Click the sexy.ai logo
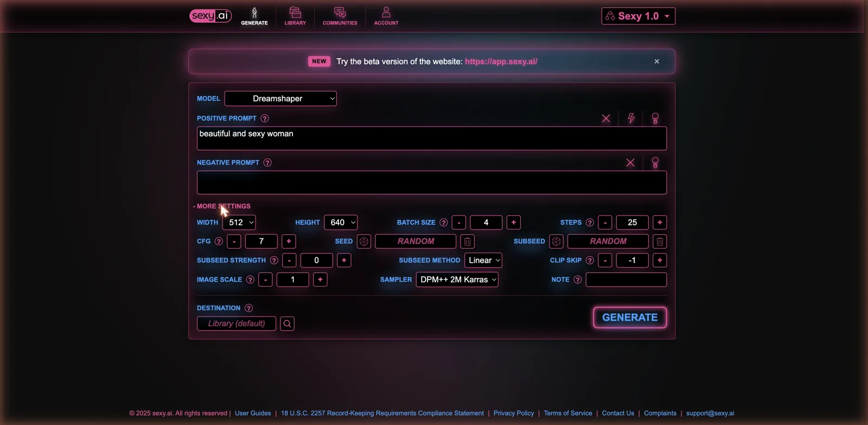The image size is (868, 425). coord(210,16)
